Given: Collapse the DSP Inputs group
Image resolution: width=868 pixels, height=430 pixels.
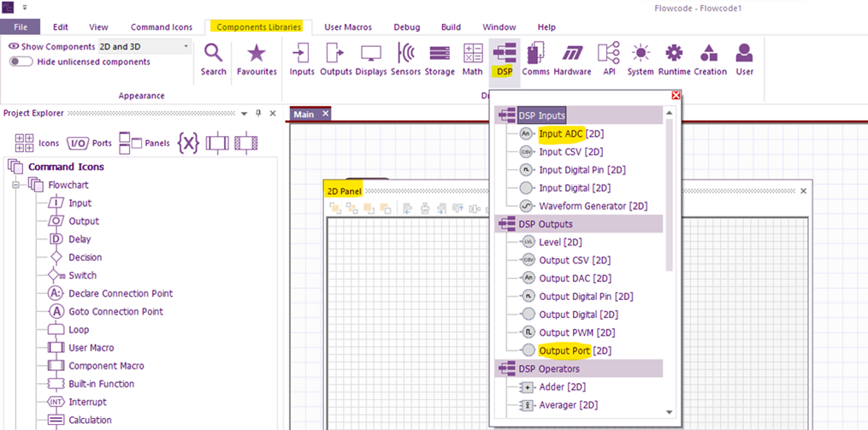Looking at the screenshot, I should coord(578,115).
